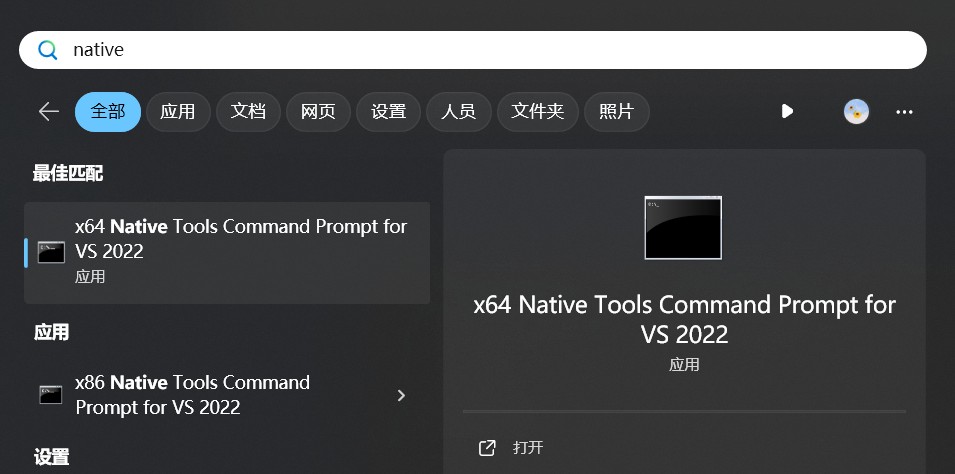This screenshot has width=955, height=474.
Task: Click the 最佳匹配 section heading
Action: (68, 174)
